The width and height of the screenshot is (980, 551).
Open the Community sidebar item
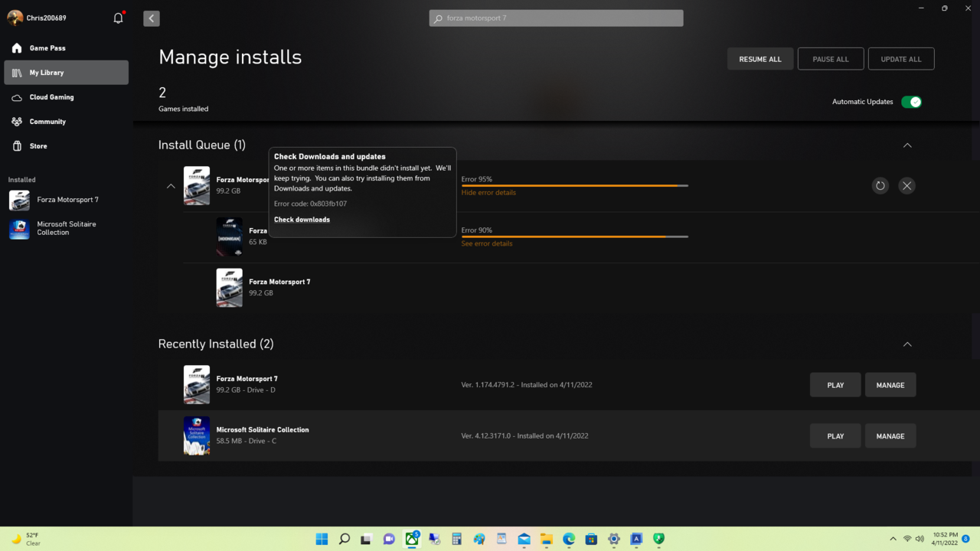[47, 122]
